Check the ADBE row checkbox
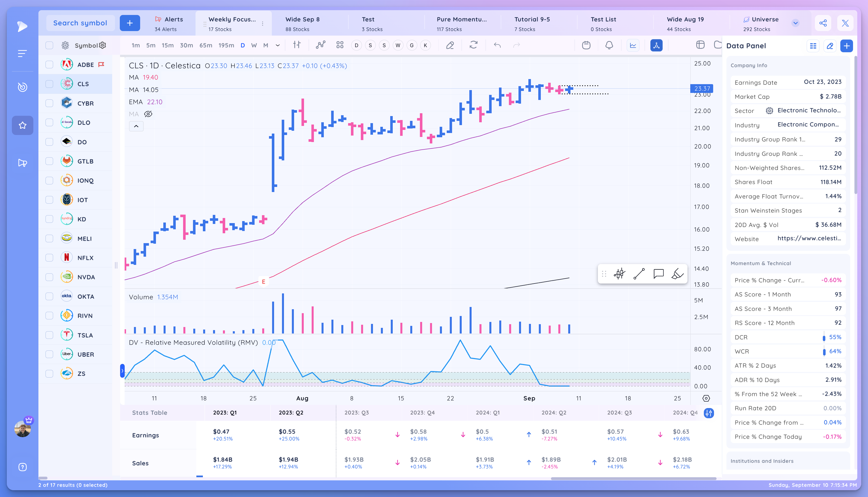The height and width of the screenshot is (497, 868). click(49, 64)
